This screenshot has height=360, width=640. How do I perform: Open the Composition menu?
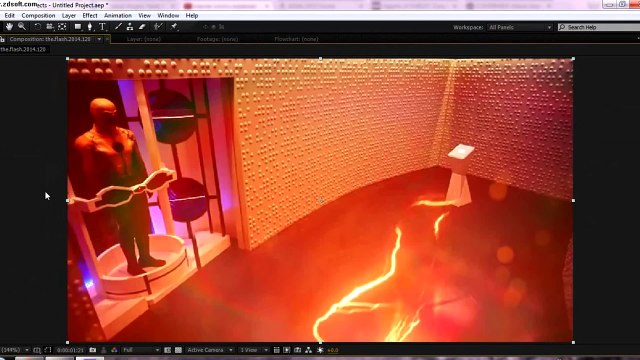pyautogui.click(x=38, y=16)
